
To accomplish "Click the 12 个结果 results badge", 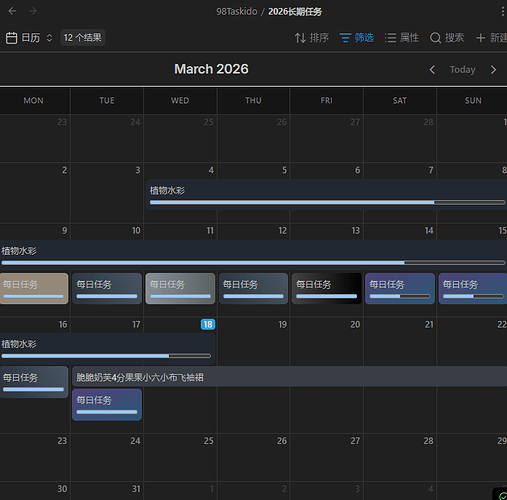I will [83, 38].
